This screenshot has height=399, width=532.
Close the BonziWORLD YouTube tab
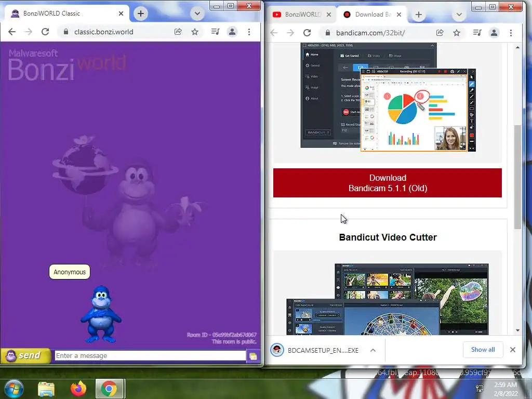(x=328, y=15)
